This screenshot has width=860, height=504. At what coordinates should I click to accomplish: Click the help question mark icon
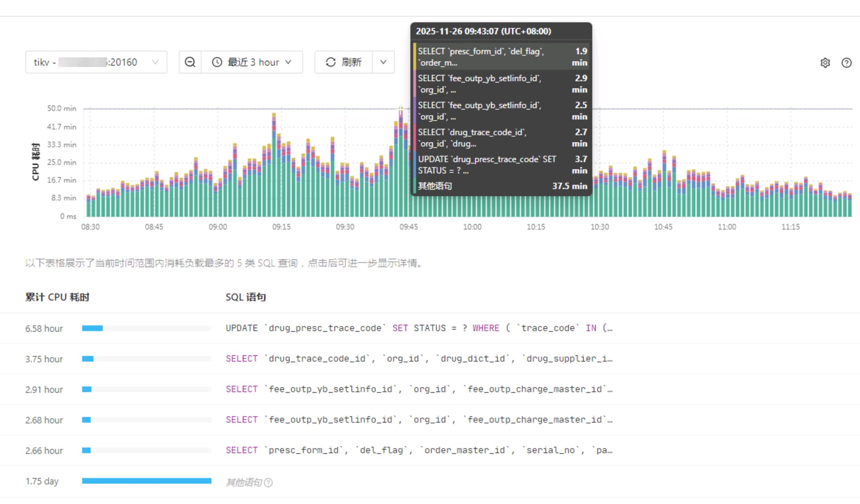click(x=846, y=63)
